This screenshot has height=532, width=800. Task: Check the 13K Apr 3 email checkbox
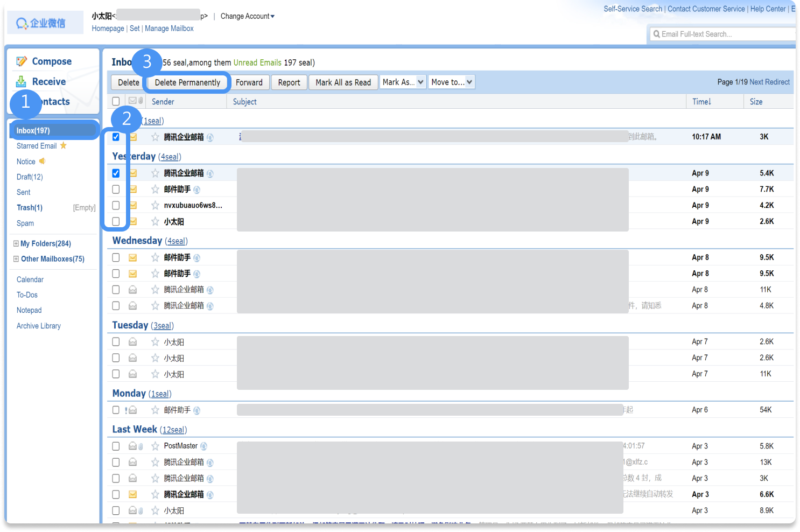[x=116, y=462]
